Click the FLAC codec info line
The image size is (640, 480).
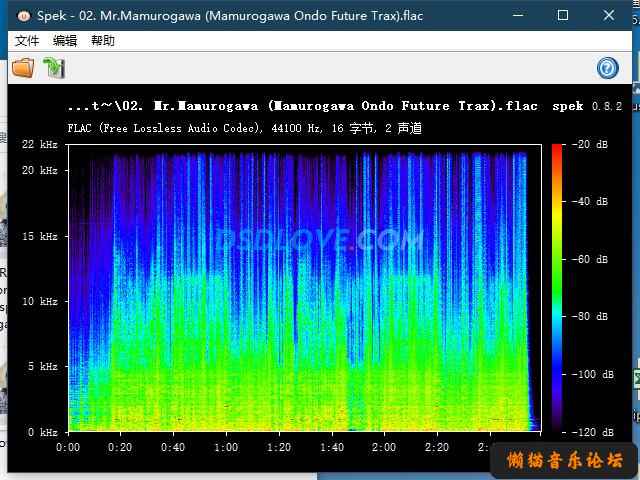tap(245, 128)
